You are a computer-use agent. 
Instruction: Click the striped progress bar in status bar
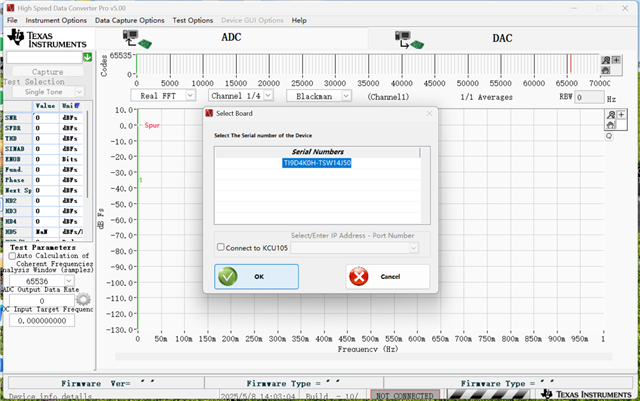click(x=488, y=394)
